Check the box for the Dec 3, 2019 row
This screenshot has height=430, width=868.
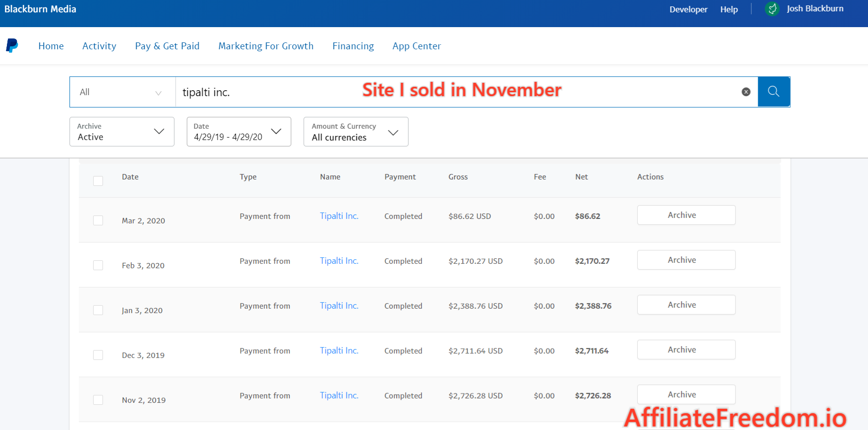98,355
